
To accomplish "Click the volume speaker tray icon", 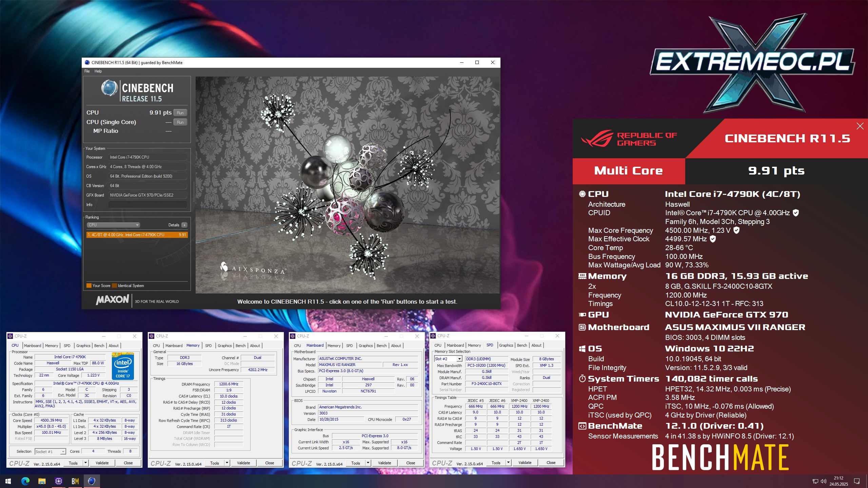I will [x=824, y=481].
